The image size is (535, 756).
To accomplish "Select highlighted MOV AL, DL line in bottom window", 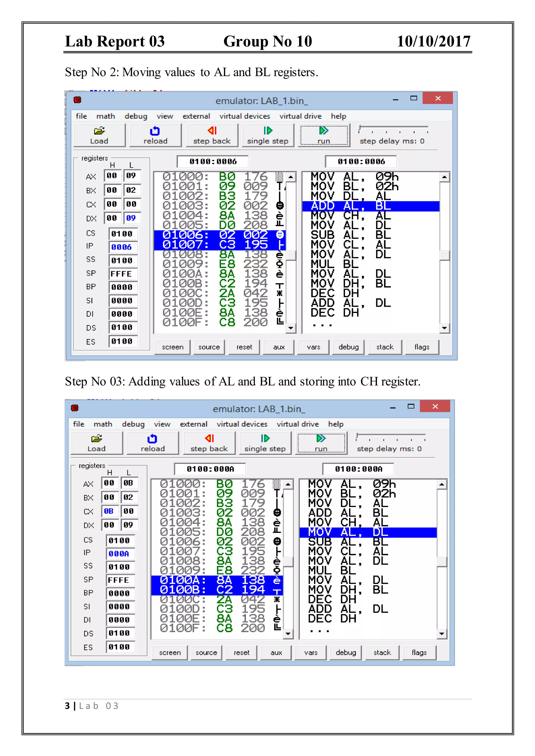I will [x=368, y=533].
